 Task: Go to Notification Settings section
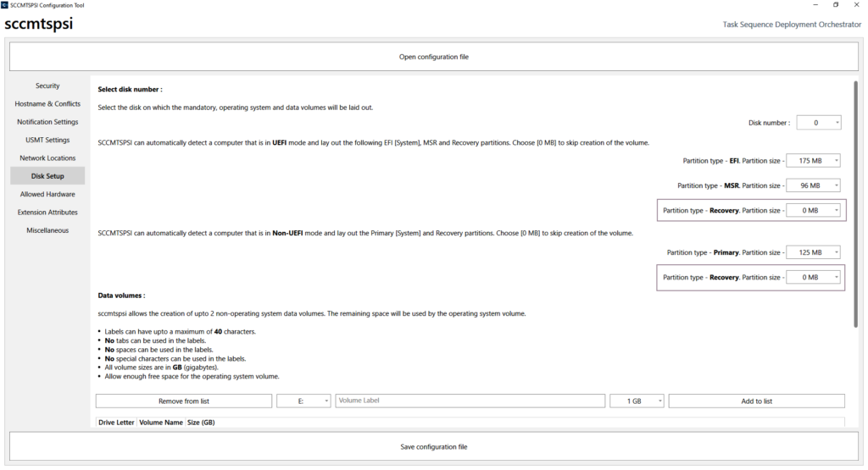[47, 122]
